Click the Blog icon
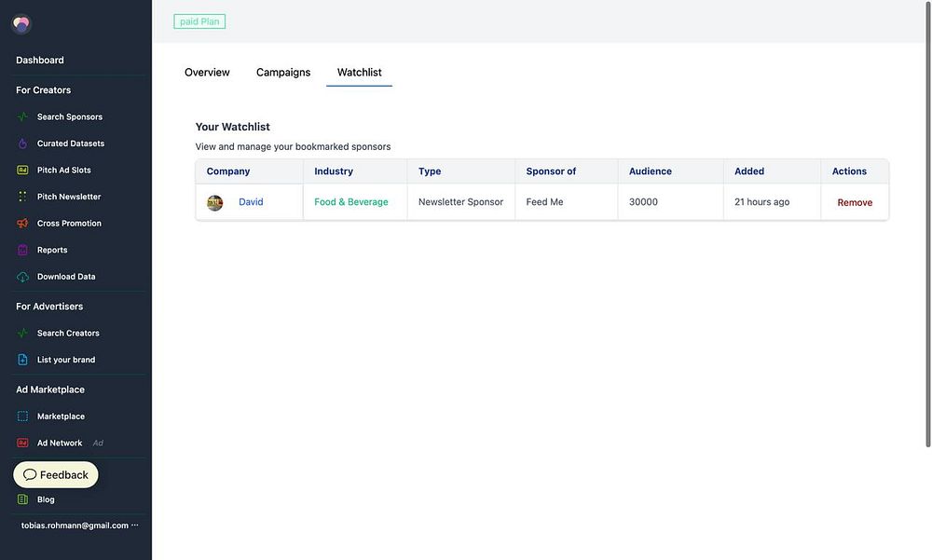932x560 pixels. (x=22, y=499)
